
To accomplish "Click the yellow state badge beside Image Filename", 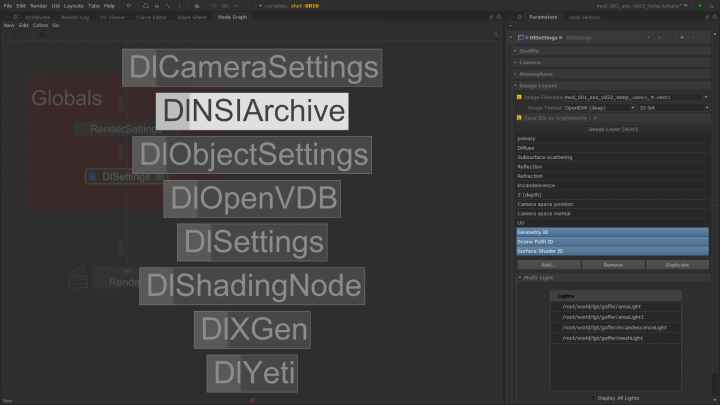I will coord(519,97).
